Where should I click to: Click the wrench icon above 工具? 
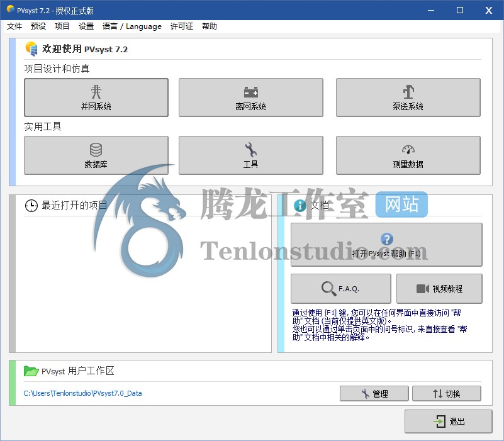pos(250,150)
